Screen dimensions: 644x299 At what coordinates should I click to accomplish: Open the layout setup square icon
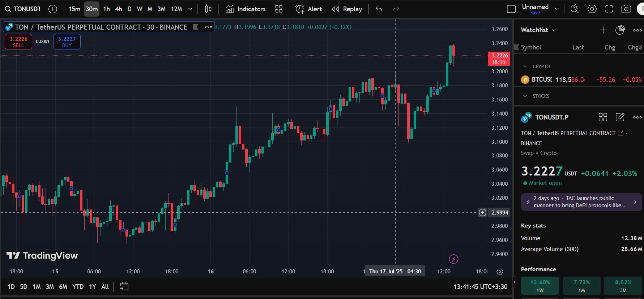click(x=511, y=9)
